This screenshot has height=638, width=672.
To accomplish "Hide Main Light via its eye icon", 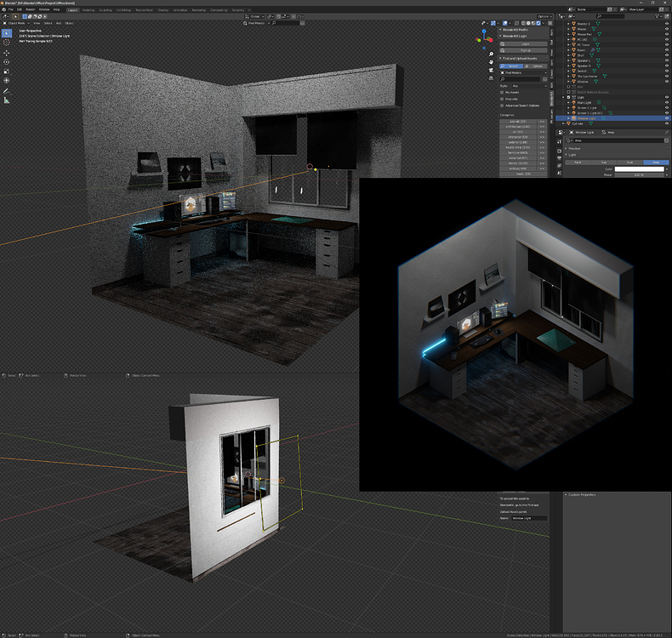I will coord(666,102).
